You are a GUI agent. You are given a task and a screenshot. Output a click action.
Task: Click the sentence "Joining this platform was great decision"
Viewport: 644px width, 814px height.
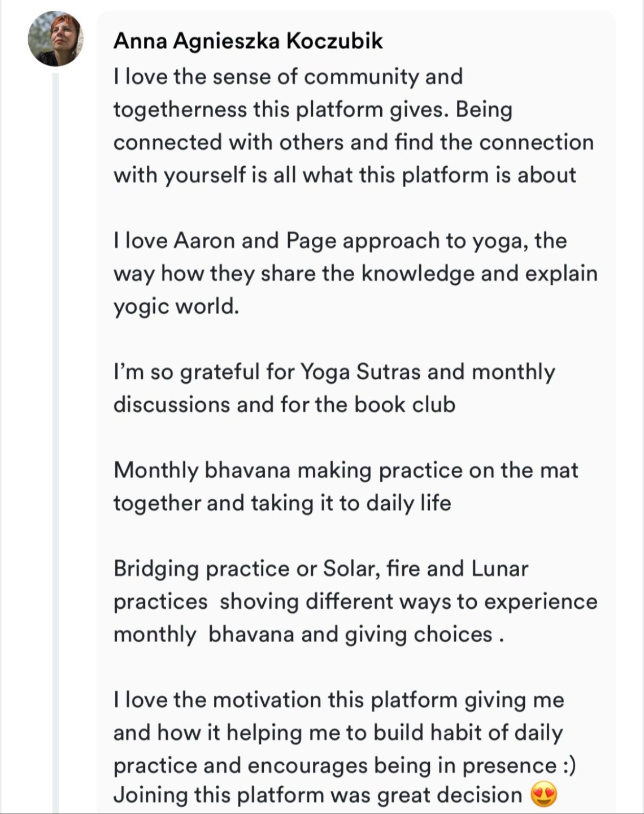[x=317, y=795]
